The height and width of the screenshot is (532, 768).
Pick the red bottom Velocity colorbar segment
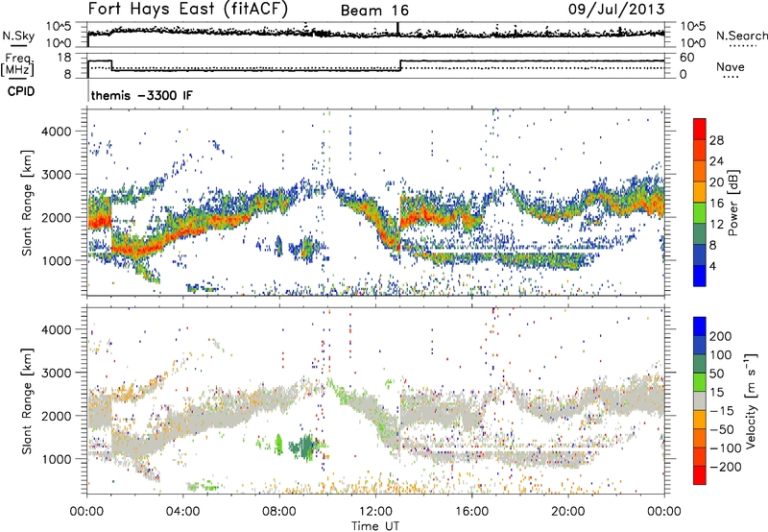(700, 475)
